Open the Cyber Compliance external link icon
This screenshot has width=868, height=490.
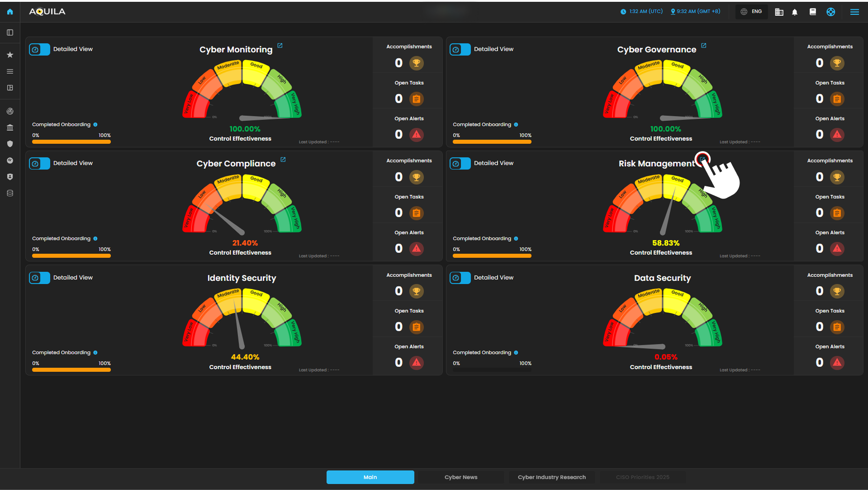(x=283, y=160)
